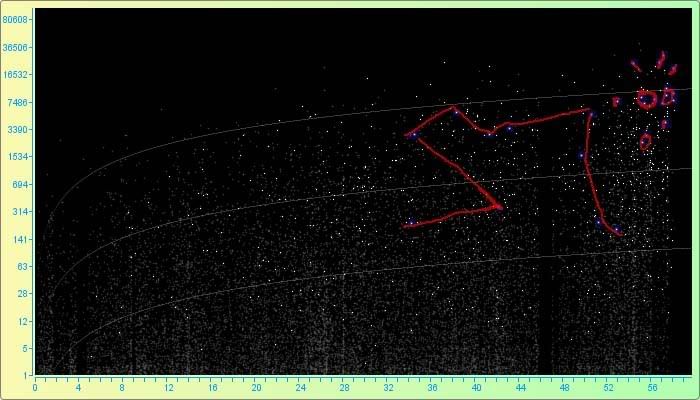The image size is (700, 400).
Task: Click the 12 label on the horizontal axis
Action: pyautogui.click(x=168, y=388)
